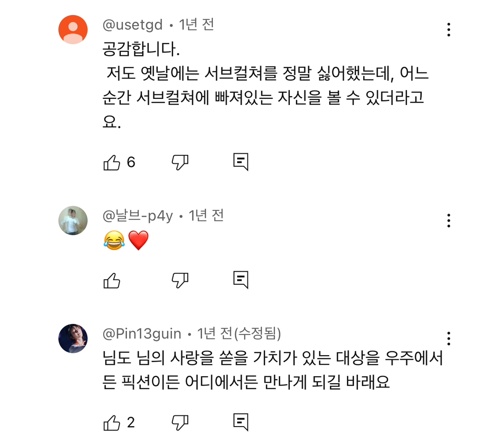Viewport: 478px width, 448px height.
Task: Open reply box for @Pin13guin's comment
Action: [241, 422]
